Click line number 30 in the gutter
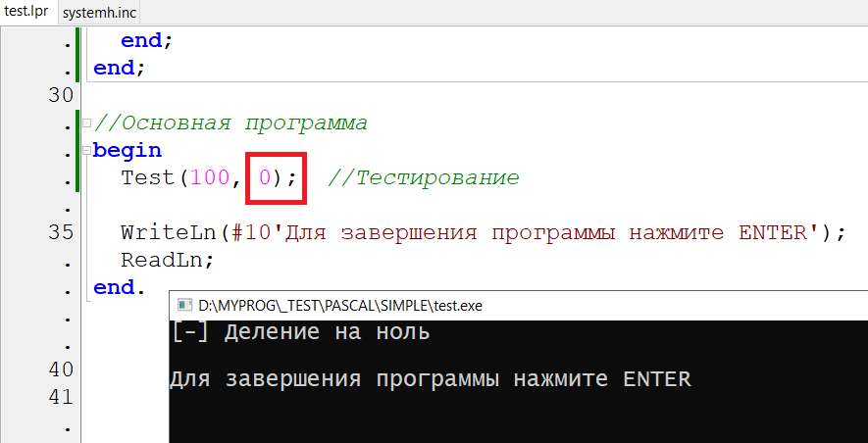 61,96
